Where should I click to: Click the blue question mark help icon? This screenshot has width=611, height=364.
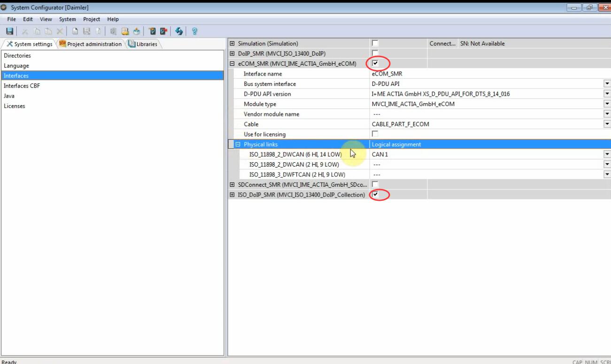(x=194, y=31)
